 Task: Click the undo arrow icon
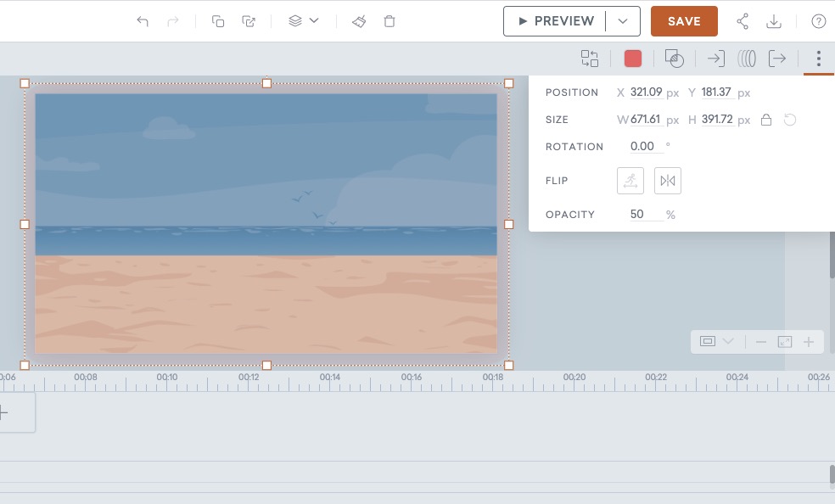[x=143, y=21]
